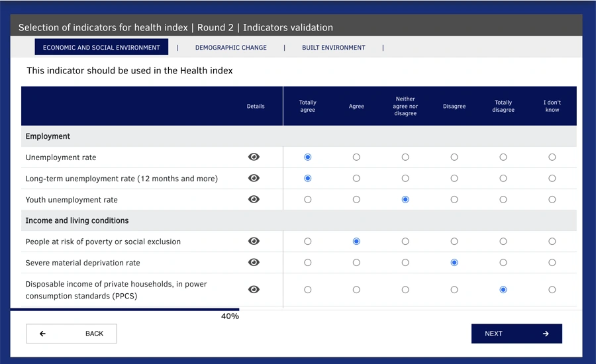Select Totally agree for Unemployment rate
The height and width of the screenshot is (364, 596).
click(307, 157)
